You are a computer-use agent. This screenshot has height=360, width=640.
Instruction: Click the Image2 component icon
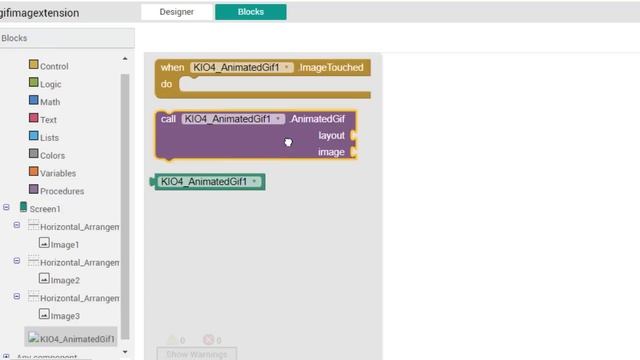[x=44, y=278]
